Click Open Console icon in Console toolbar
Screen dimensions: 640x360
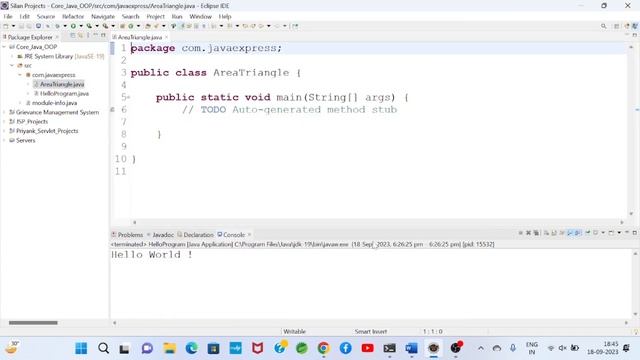coord(611,233)
